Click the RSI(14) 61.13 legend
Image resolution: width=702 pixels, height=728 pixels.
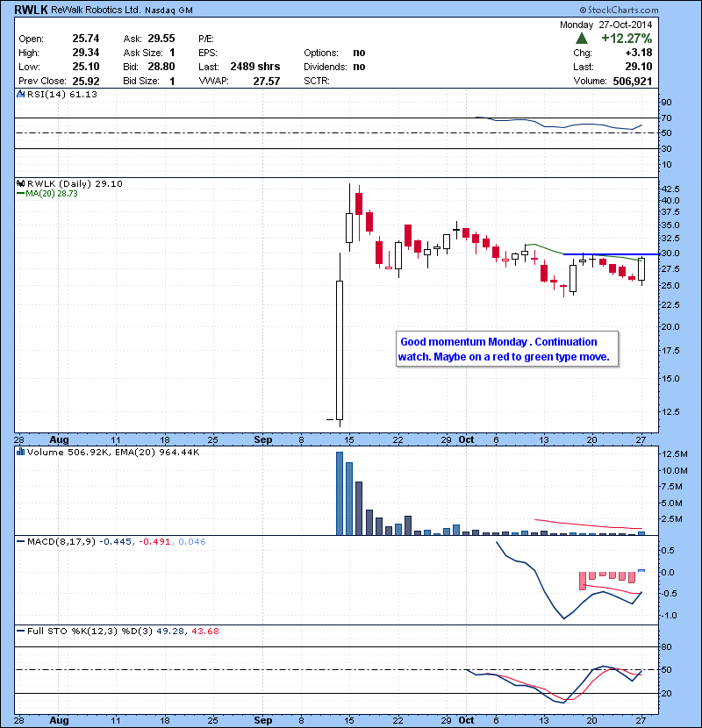pyautogui.click(x=62, y=94)
